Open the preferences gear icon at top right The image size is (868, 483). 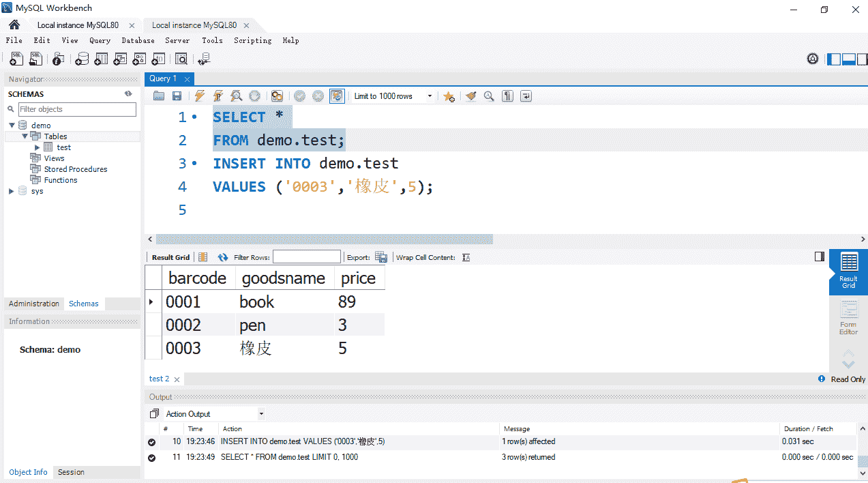pyautogui.click(x=813, y=59)
